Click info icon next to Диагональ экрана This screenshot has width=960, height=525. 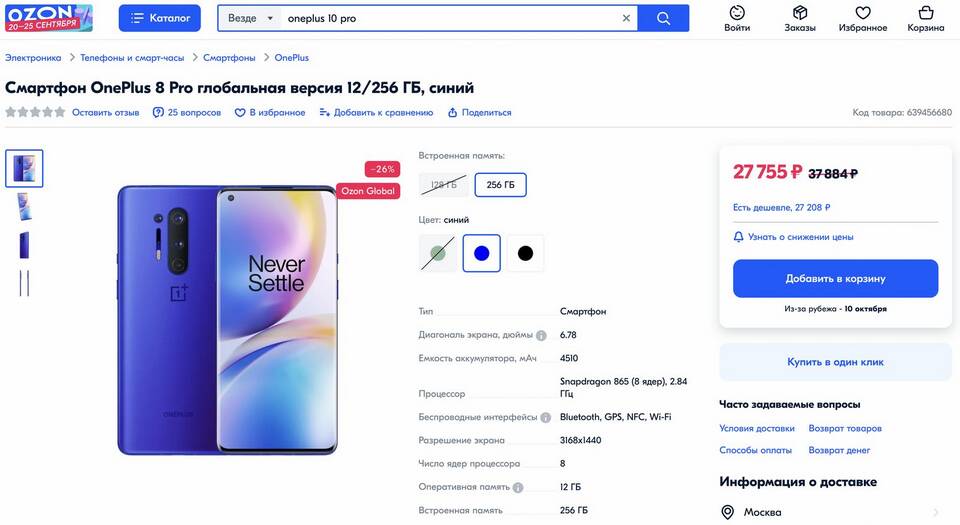[541, 335]
